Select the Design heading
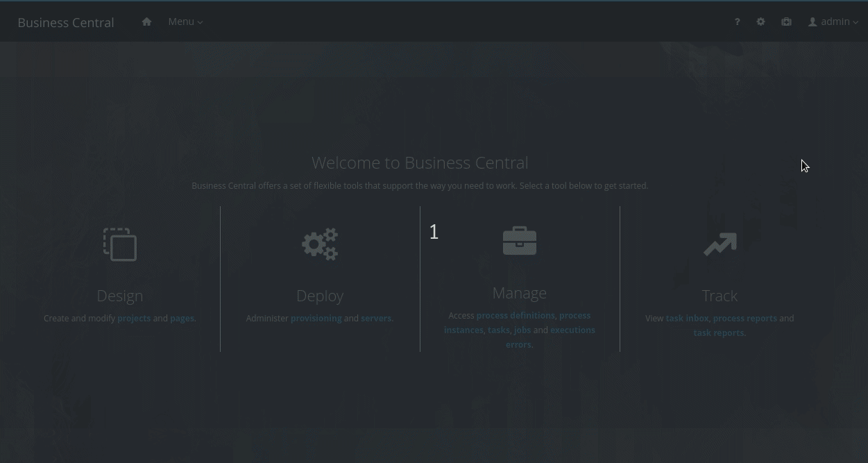 tap(120, 296)
